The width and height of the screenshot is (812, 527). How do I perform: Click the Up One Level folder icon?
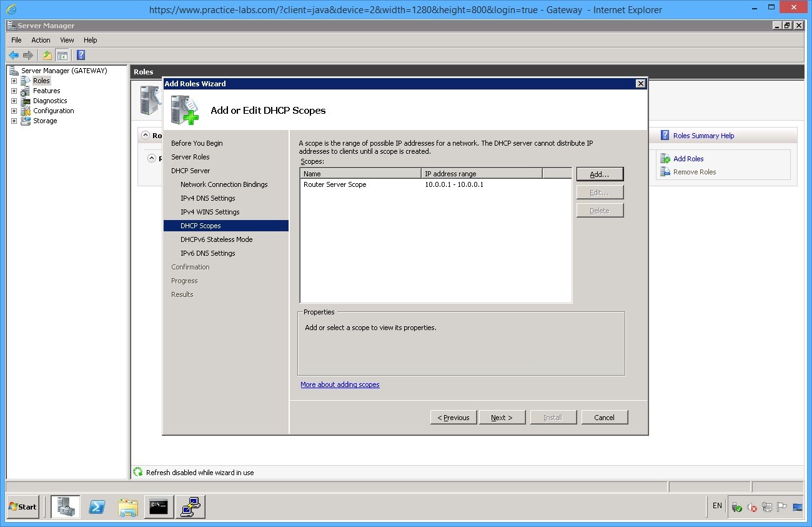(47, 55)
